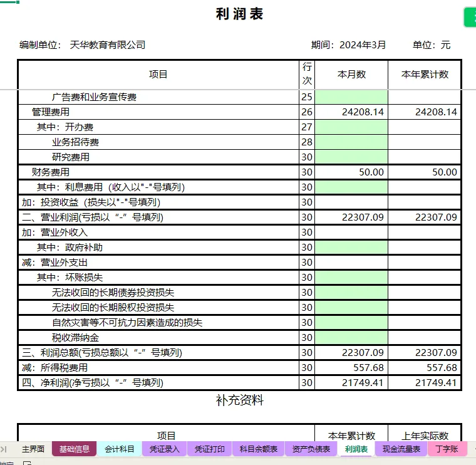Click the 本年累计数 header in main table
This screenshot has width=476, height=465.
coord(425,75)
